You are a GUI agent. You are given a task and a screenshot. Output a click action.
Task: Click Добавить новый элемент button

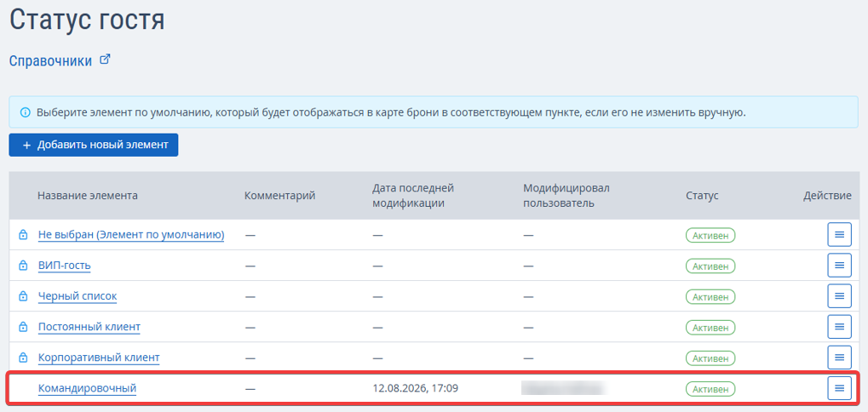coord(94,145)
